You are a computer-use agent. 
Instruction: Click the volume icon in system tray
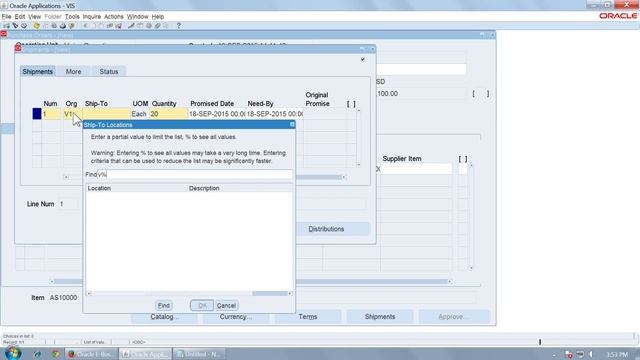[x=591, y=354]
